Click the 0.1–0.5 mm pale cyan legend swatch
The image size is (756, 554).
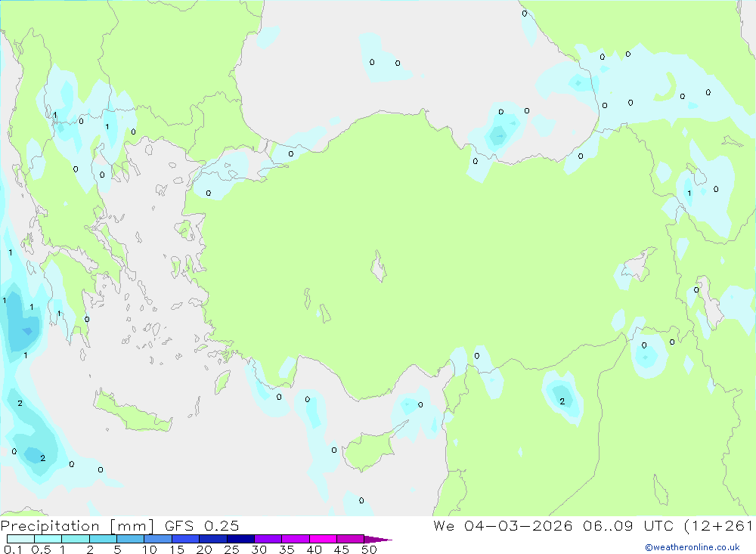click(20, 539)
